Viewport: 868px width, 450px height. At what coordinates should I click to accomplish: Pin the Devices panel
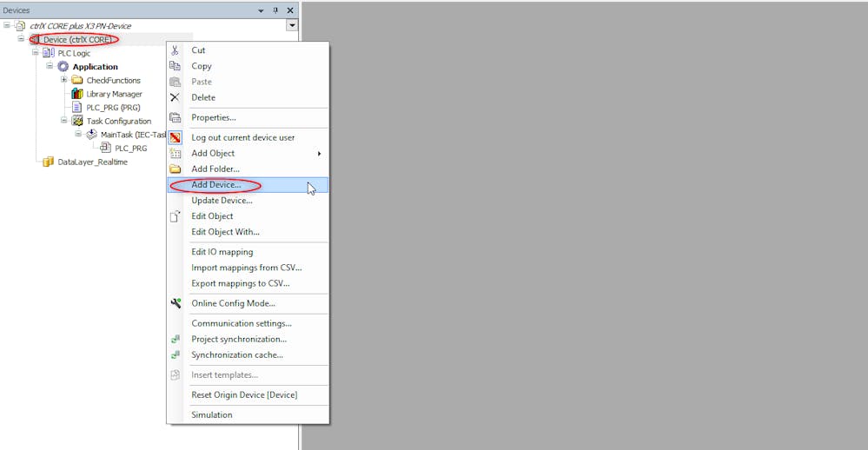pos(275,10)
